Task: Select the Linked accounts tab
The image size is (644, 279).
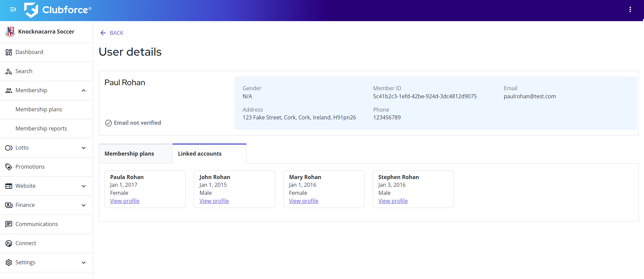Action: (x=200, y=154)
